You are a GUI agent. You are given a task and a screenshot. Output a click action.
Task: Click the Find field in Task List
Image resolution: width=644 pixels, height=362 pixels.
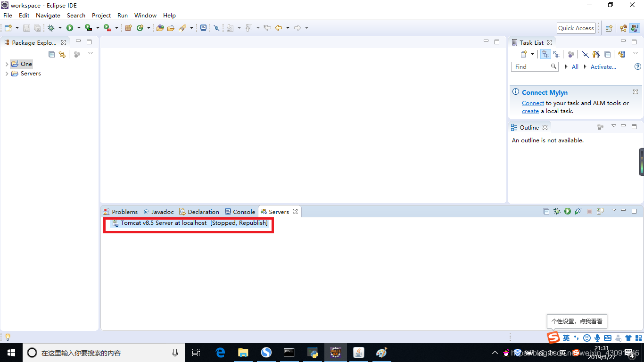535,67
